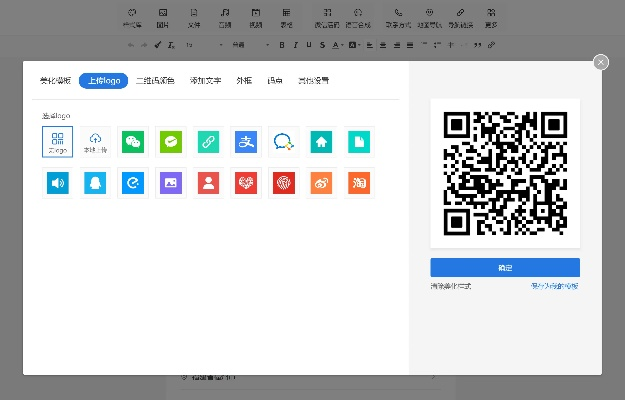Viewport: 625px width, 400px height.
Task: Choose the Alipay logo
Action: 246,142
